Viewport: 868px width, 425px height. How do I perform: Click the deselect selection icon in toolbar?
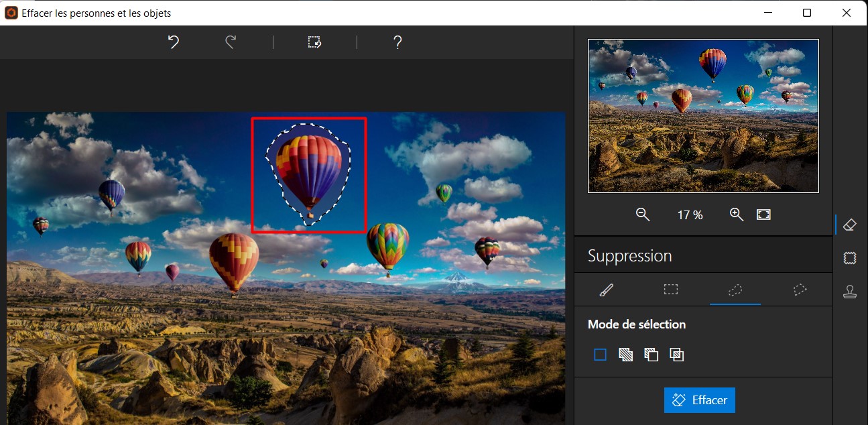tap(314, 43)
